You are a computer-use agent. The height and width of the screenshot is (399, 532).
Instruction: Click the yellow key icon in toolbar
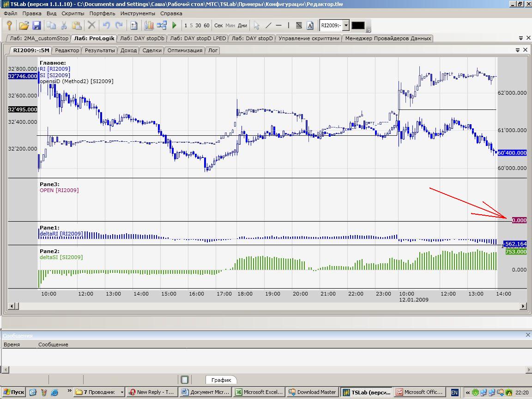[9, 25]
